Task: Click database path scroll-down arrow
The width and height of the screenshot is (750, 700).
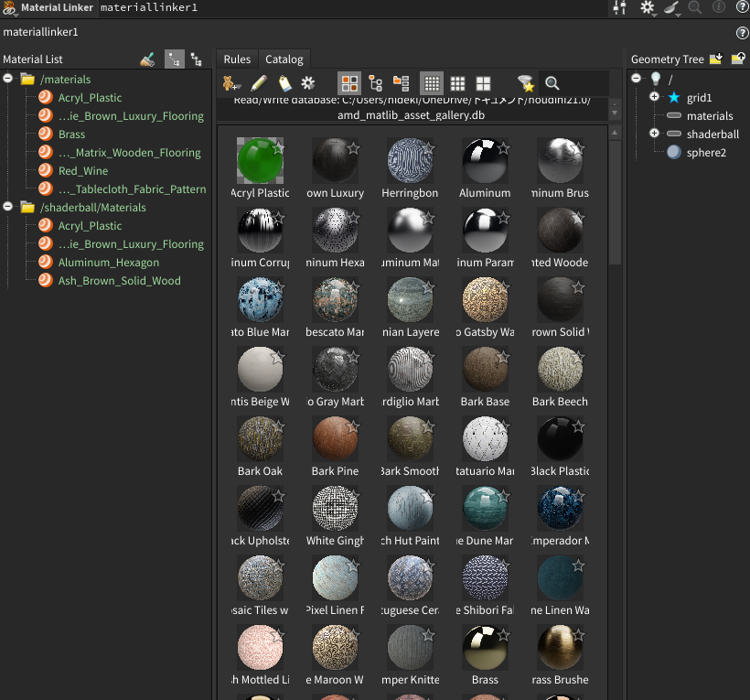Action: point(615,113)
